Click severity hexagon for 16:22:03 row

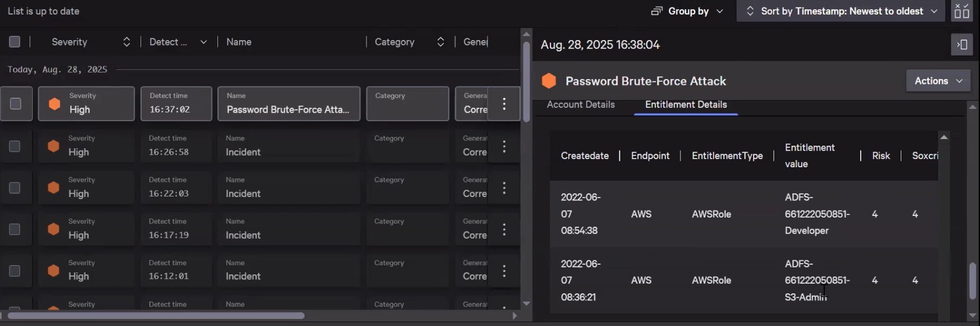coord(53,188)
